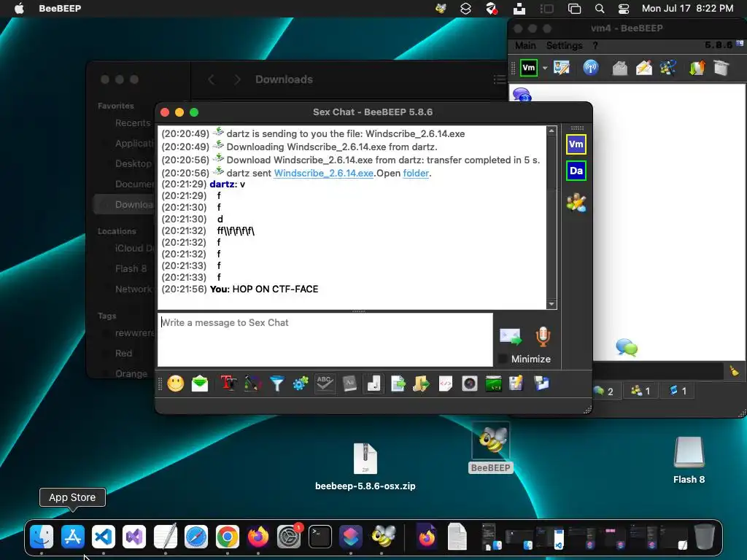This screenshot has width=747, height=560.
Task: Open the Settings menu in vm4 BeeBEEP window
Action: point(564,45)
